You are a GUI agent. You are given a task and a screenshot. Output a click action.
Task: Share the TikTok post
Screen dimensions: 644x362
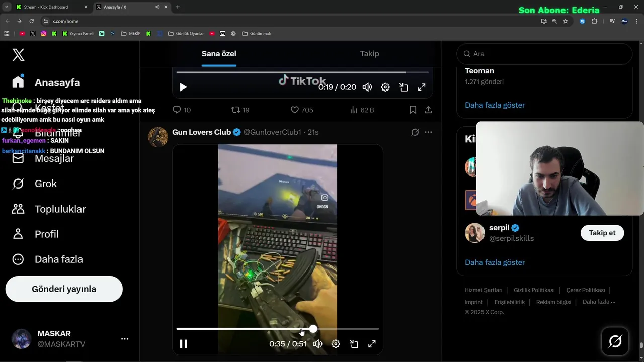point(428,110)
